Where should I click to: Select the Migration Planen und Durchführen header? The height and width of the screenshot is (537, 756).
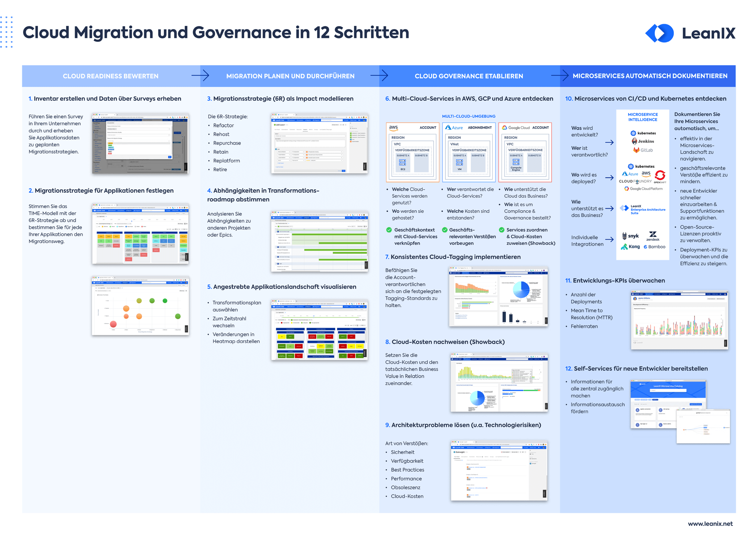pyautogui.click(x=290, y=76)
